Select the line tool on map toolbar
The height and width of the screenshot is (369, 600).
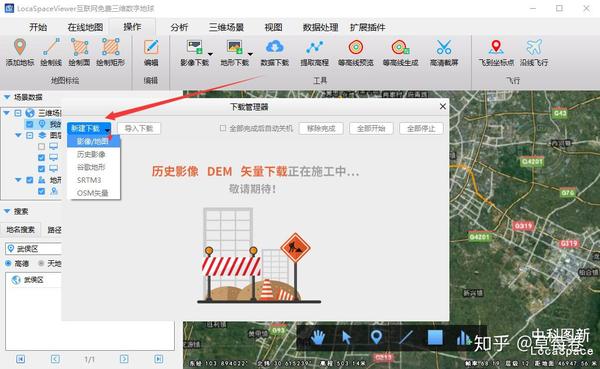tap(406, 337)
